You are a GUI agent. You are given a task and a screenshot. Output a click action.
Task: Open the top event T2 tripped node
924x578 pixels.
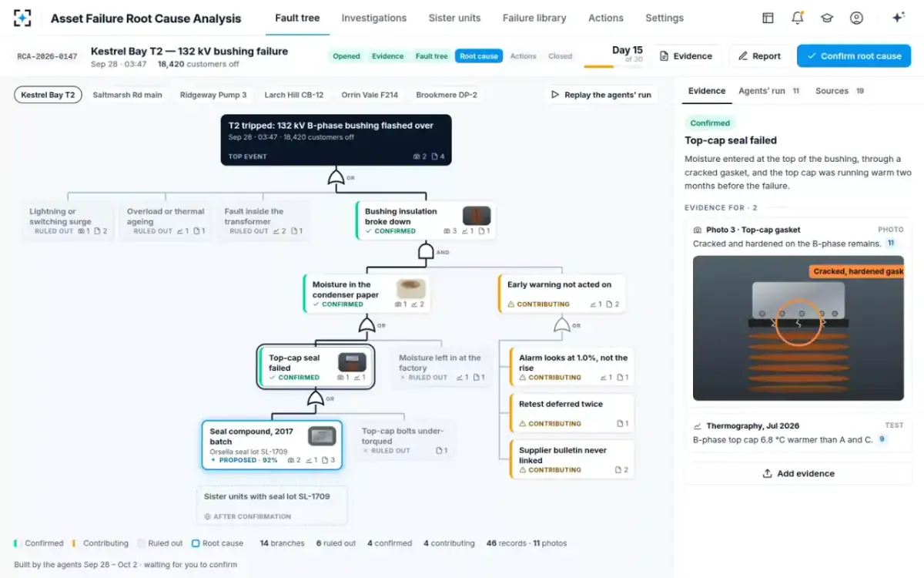pyautogui.click(x=336, y=139)
